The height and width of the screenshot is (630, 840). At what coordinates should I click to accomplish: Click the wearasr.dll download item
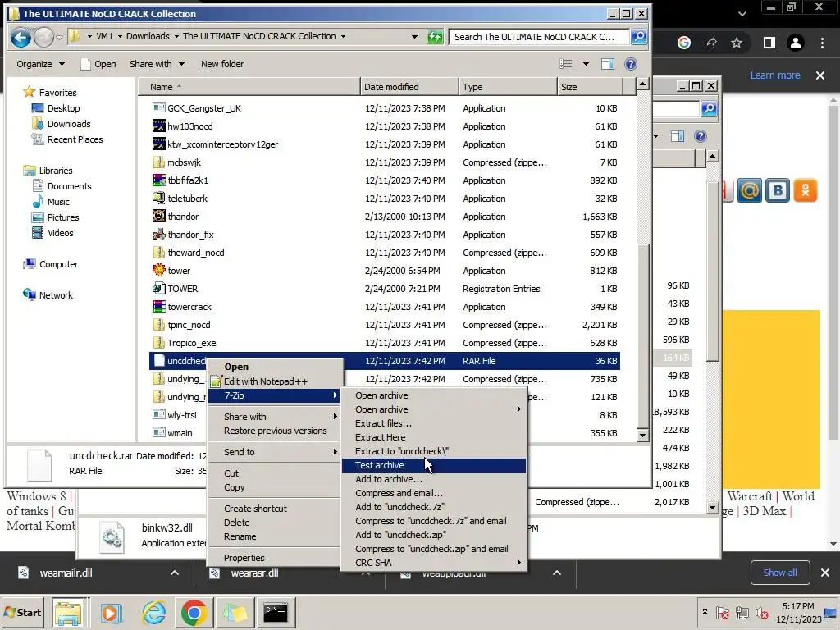pos(254,573)
